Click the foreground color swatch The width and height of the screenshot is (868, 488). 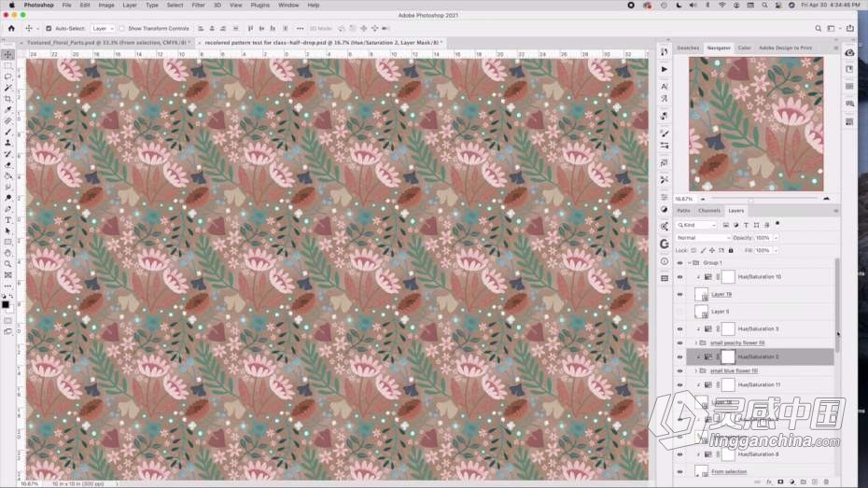coord(6,304)
